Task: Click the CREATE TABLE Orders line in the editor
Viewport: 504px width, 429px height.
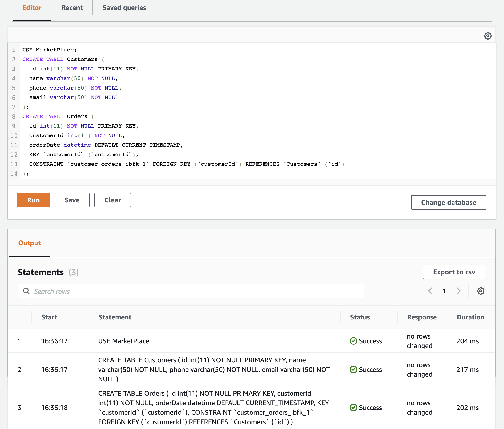Action: (58, 116)
